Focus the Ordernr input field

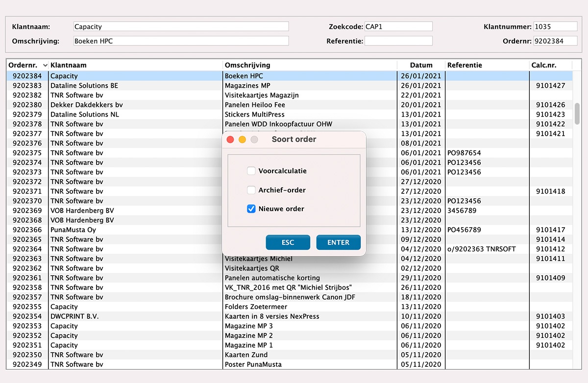pyautogui.click(x=556, y=41)
